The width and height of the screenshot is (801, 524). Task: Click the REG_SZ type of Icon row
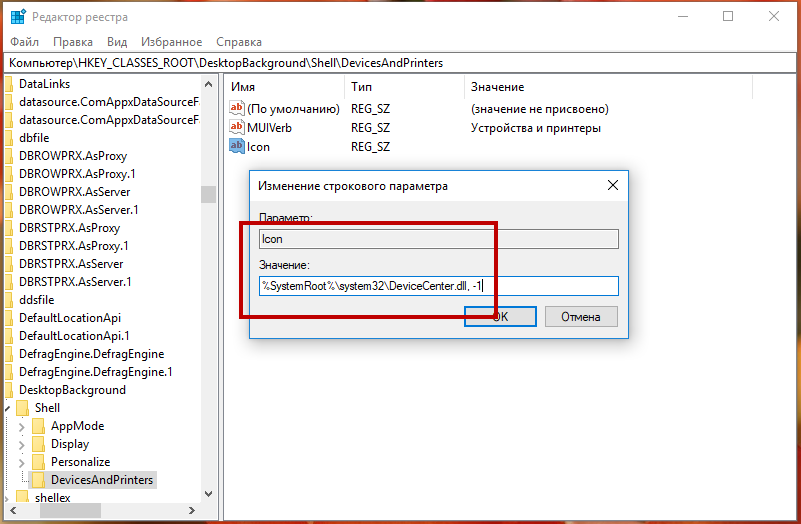point(370,147)
